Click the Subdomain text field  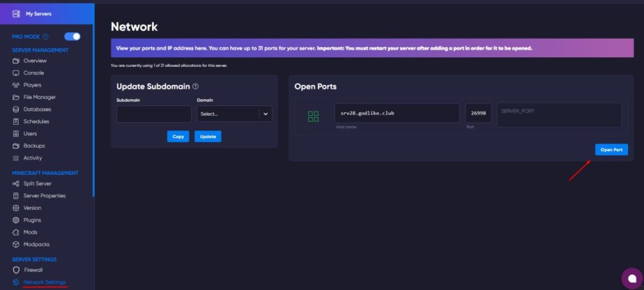tap(154, 114)
